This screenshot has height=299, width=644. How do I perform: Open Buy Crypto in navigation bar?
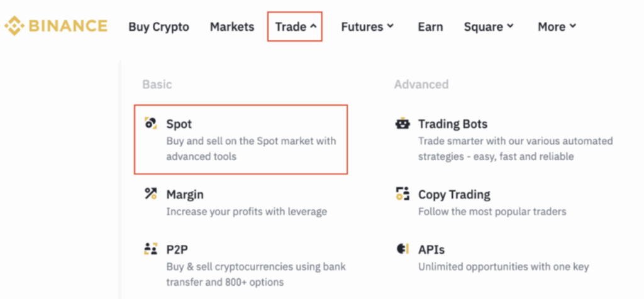158,27
